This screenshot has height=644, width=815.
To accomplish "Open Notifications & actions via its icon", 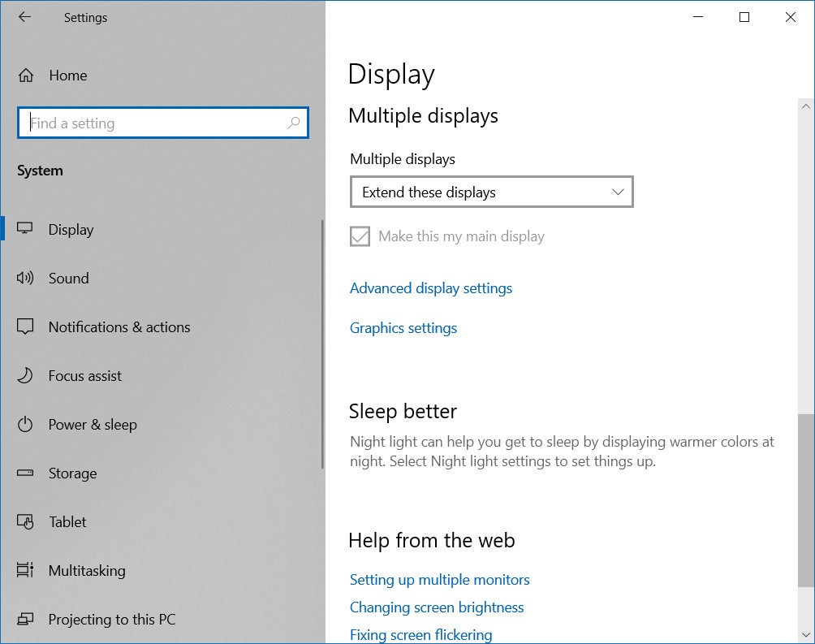I will point(25,327).
